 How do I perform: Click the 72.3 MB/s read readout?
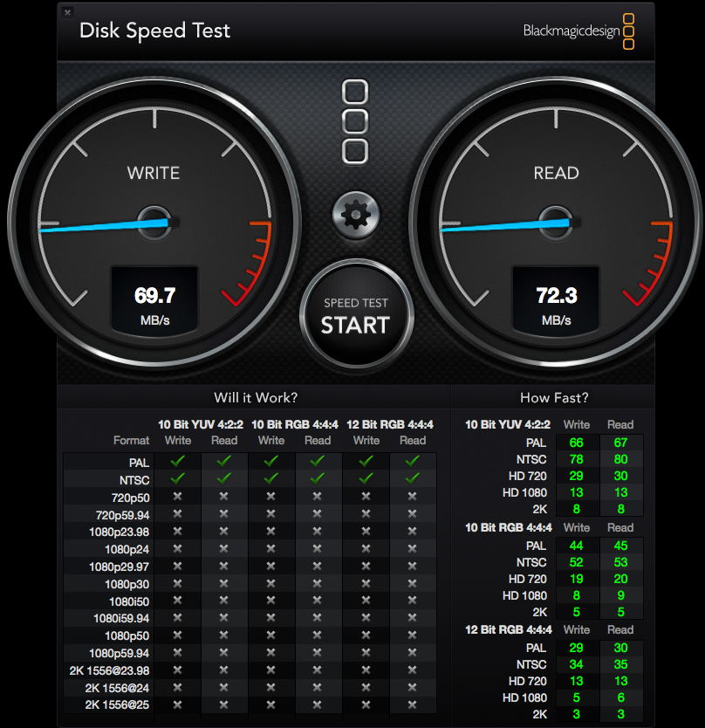pos(556,300)
